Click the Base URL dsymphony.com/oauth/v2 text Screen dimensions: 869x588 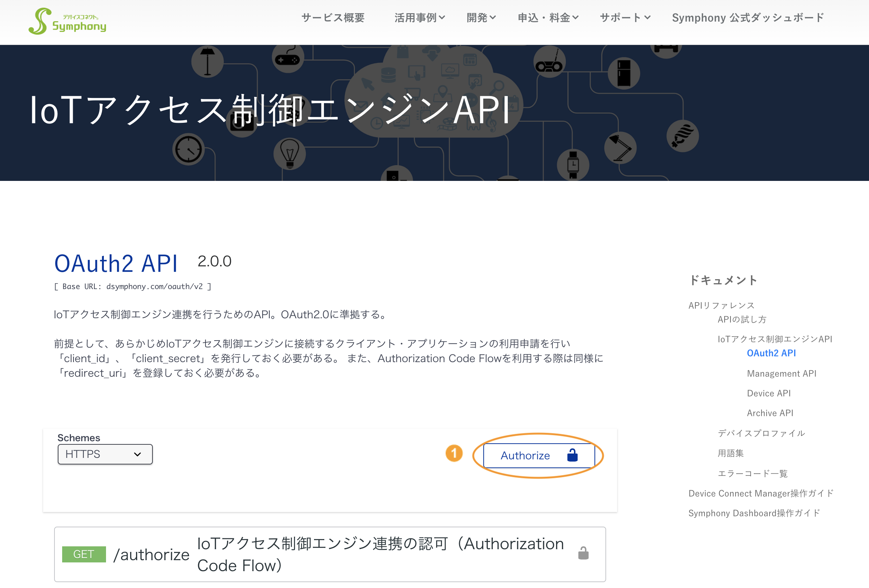[x=133, y=287]
